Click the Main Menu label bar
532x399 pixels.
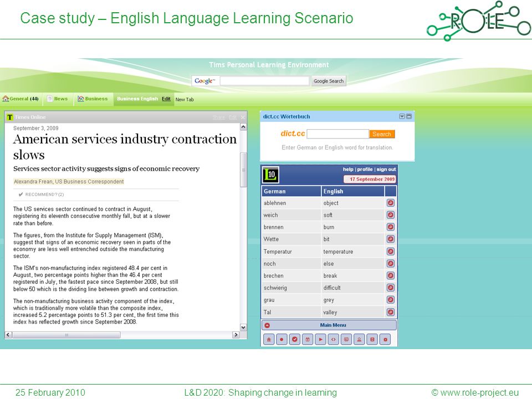coord(329,325)
